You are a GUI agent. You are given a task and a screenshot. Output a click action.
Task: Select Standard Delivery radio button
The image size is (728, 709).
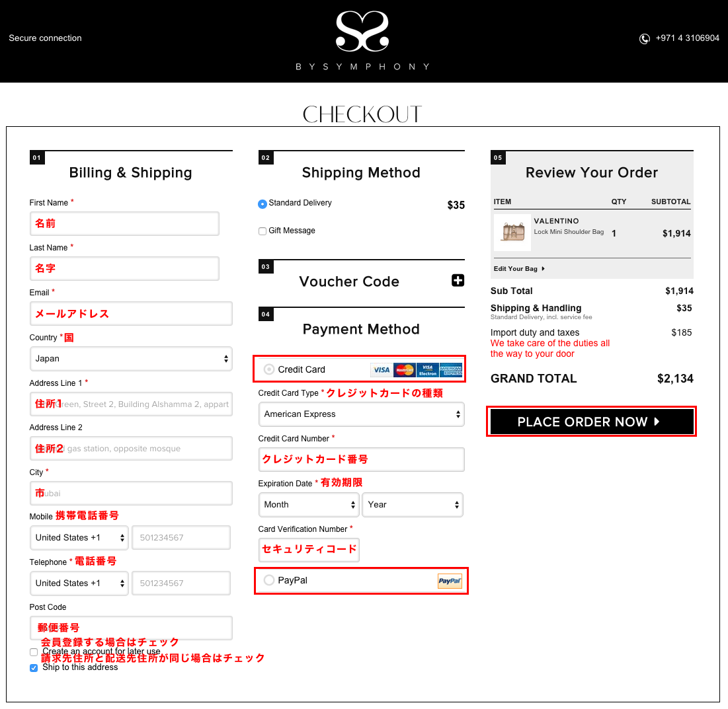(263, 204)
